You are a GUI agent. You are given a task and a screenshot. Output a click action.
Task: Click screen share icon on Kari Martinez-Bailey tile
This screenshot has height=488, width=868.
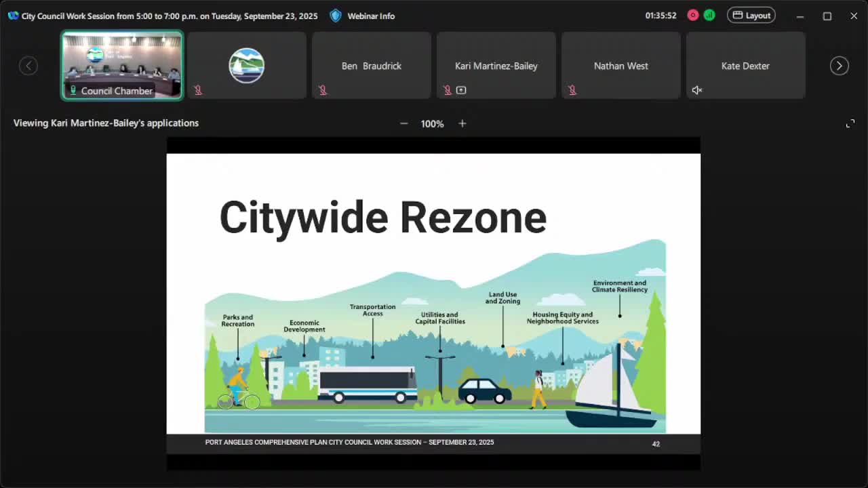(x=461, y=90)
